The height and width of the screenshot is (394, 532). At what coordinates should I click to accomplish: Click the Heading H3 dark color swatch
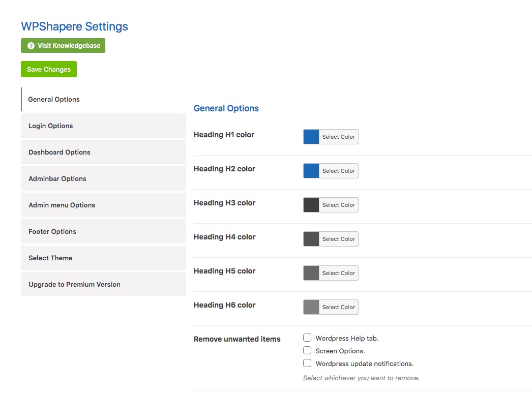(311, 205)
